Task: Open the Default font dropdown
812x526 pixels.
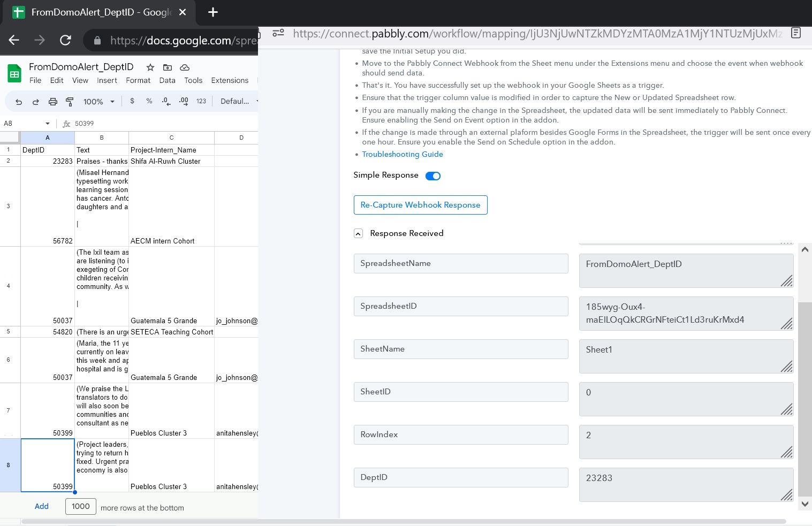Action: pos(239,101)
